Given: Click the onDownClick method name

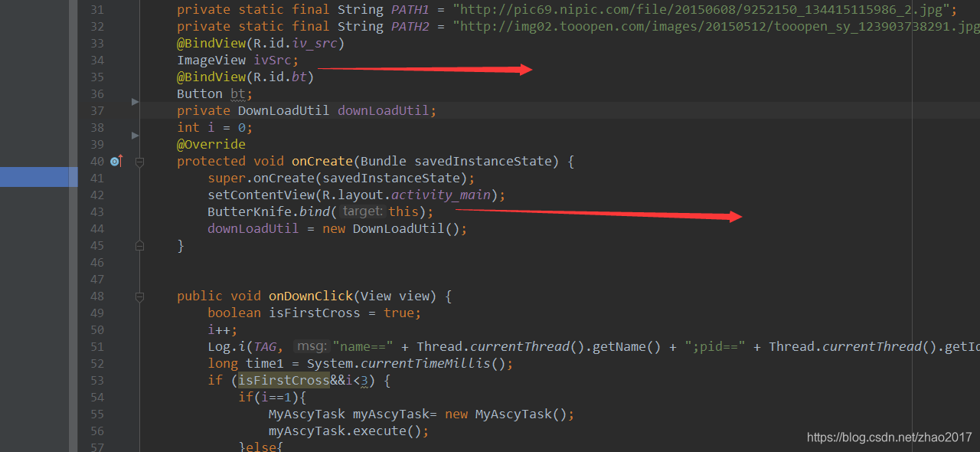Looking at the screenshot, I should (311, 296).
